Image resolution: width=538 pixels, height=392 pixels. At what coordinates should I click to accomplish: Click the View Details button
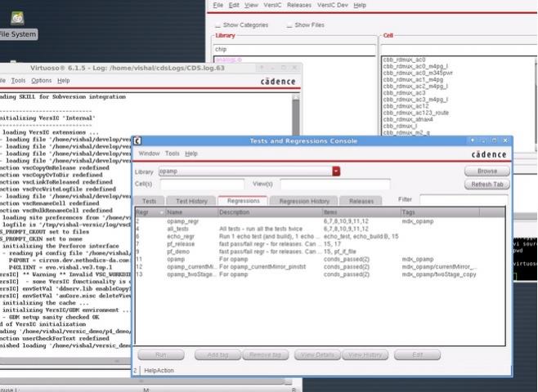click(317, 355)
